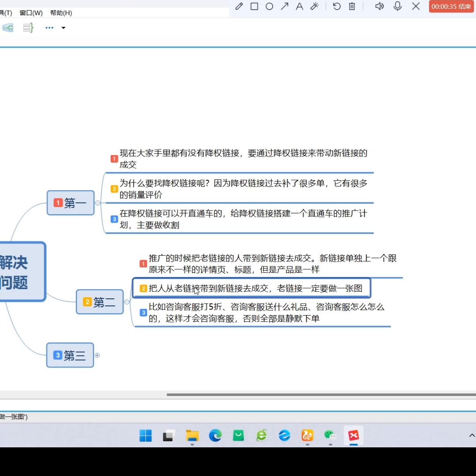Screen dimensions: 476x476
Task: Expand the 第三 branch
Action: (x=97, y=355)
